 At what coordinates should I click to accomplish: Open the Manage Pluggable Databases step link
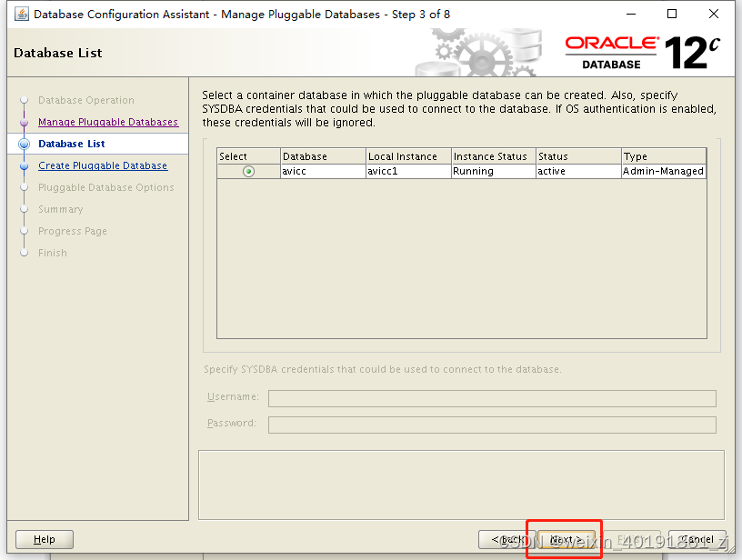tap(108, 122)
